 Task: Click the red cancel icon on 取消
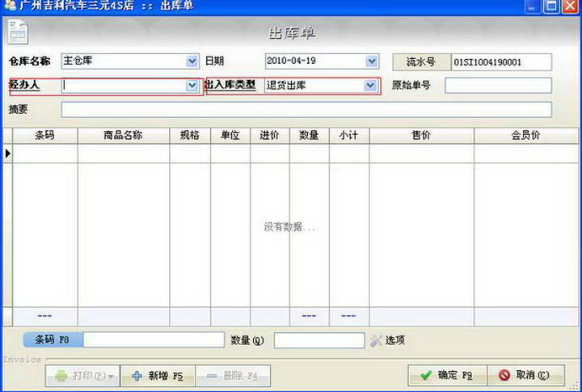pyautogui.click(x=504, y=375)
